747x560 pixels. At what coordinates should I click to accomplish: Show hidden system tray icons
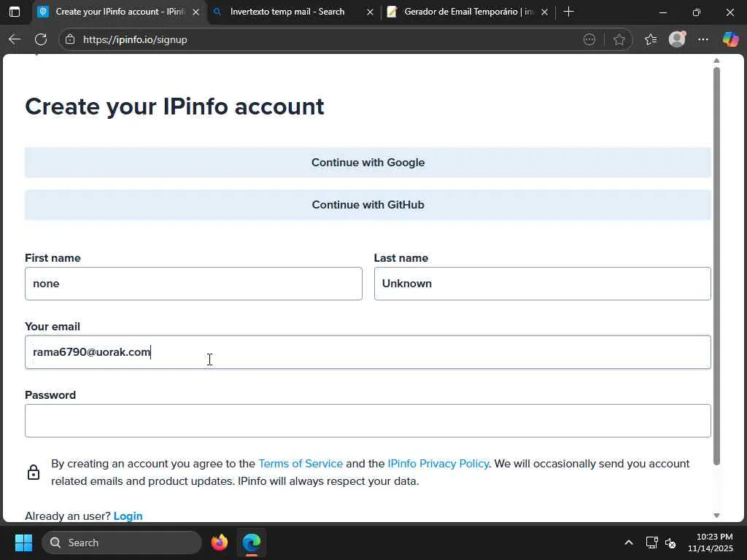click(629, 542)
